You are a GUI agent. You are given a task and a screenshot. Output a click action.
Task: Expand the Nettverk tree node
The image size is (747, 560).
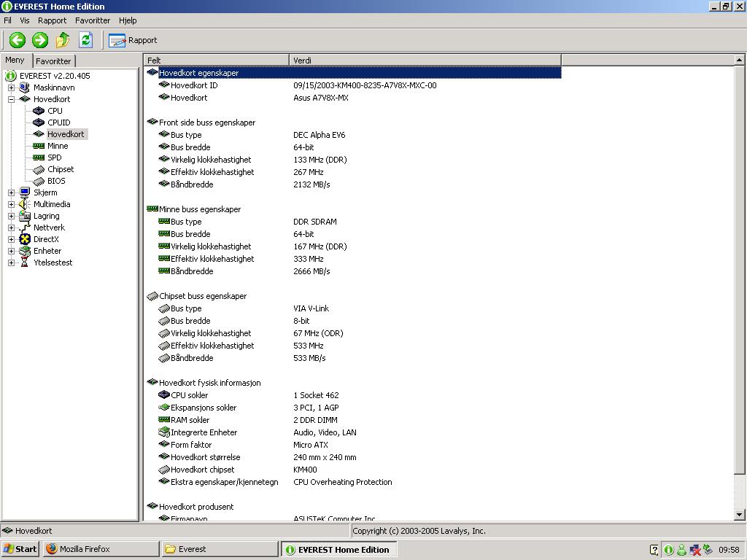coord(12,227)
